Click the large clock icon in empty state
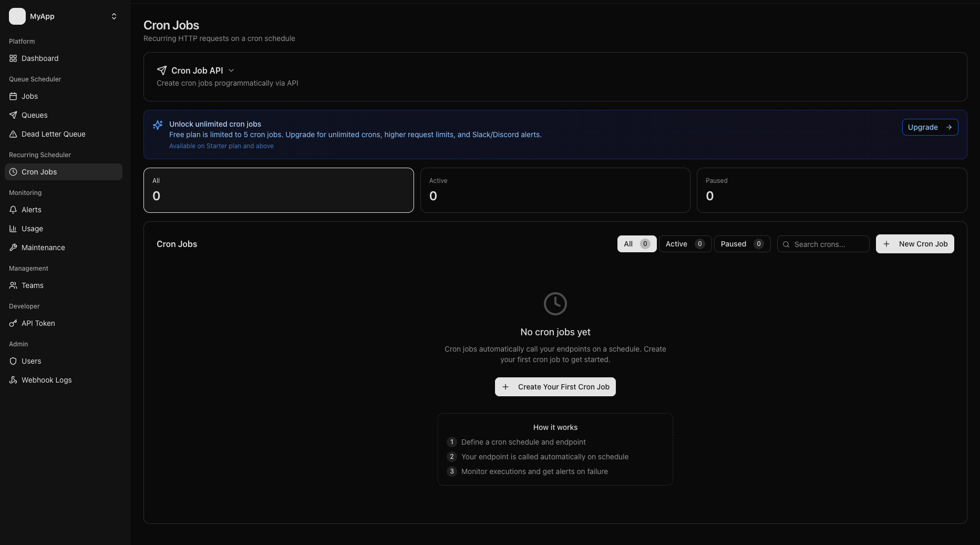The image size is (980, 545). pos(555,304)
